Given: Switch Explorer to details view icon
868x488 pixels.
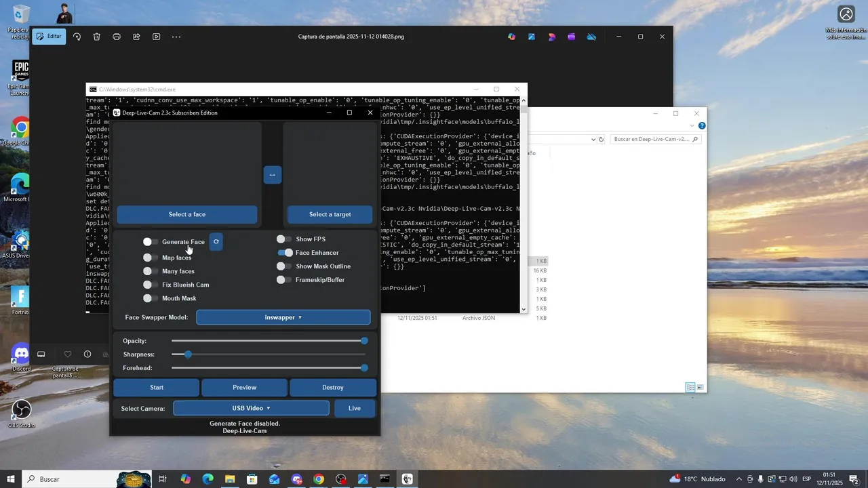Looking at the screenshot, I should tap(690, 388).
